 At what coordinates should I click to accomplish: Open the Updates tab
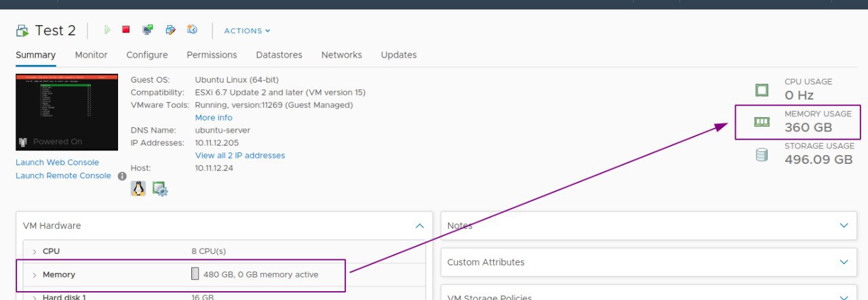click(x=399, y=55)
